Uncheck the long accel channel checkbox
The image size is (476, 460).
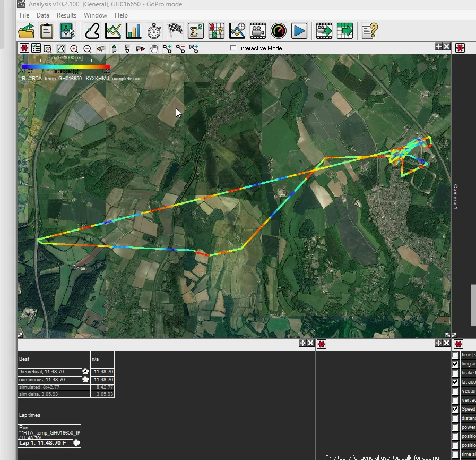(455, 364)
